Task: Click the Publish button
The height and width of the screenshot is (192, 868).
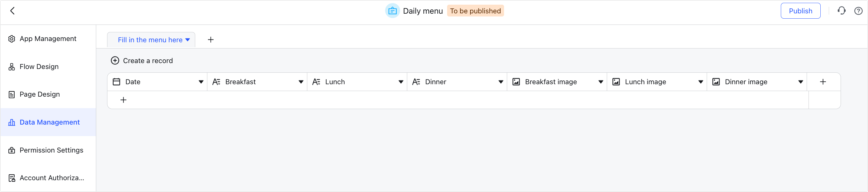Action: 801,11
